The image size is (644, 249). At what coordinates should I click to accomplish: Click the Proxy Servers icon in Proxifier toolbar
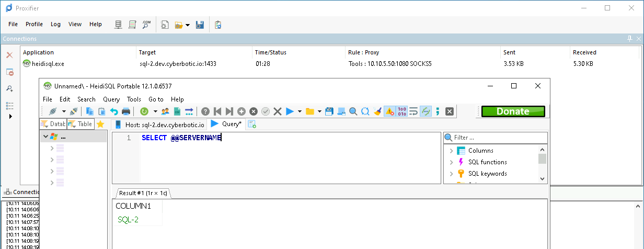pos(119,25)
